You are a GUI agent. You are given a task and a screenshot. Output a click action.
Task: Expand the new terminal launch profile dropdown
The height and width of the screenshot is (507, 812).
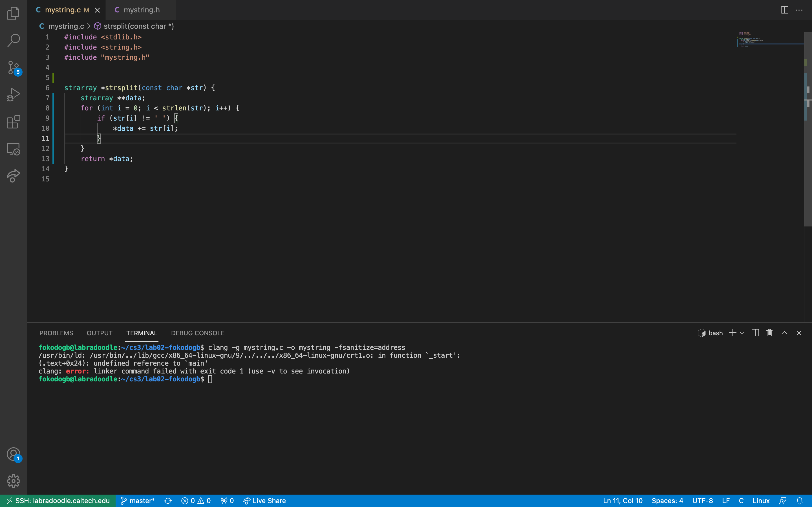pos(742,333)
